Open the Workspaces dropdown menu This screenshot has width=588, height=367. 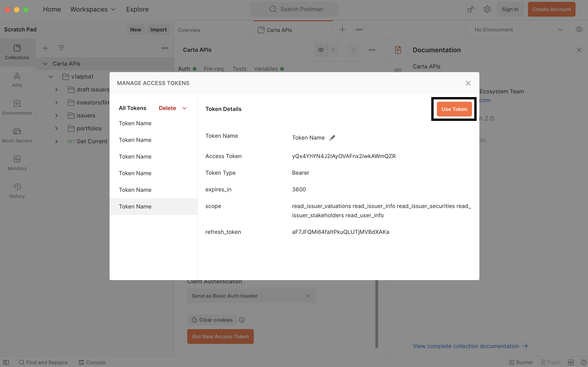[x=93, y=9]
